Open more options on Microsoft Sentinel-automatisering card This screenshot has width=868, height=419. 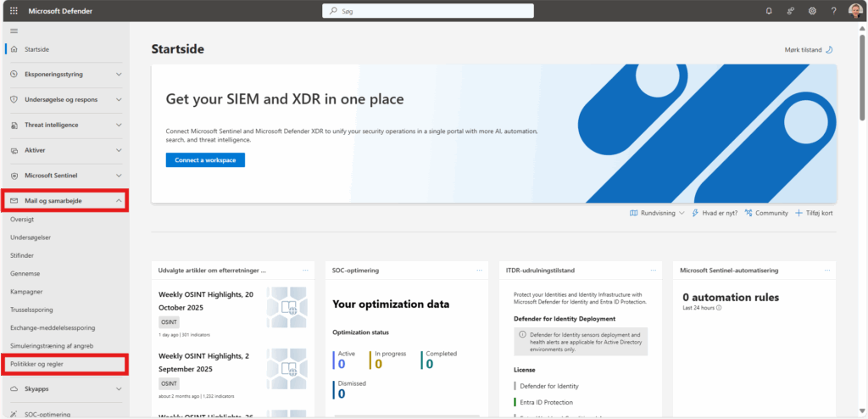point(827,271)
